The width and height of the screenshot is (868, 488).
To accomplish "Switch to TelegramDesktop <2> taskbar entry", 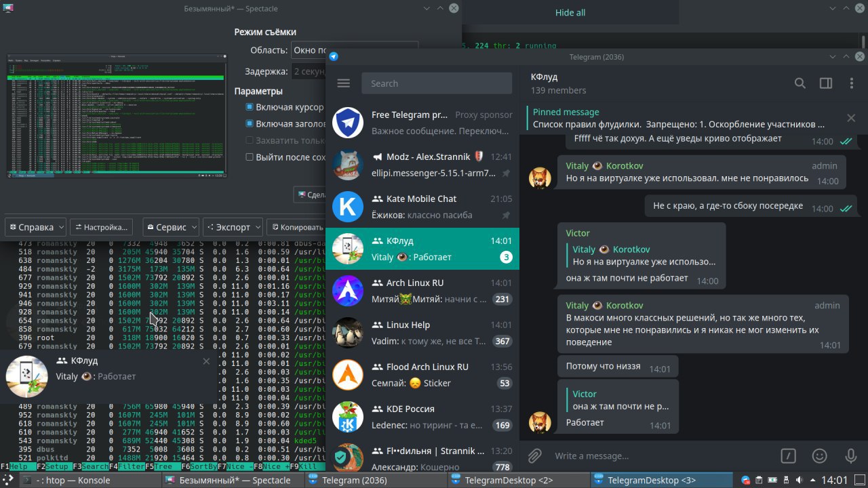I will pos(519,480).
